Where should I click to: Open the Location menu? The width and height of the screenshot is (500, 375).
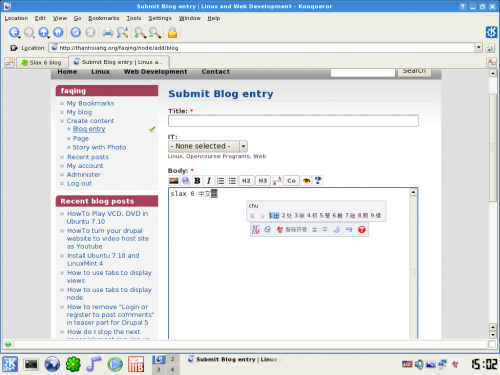pos(16,18)
